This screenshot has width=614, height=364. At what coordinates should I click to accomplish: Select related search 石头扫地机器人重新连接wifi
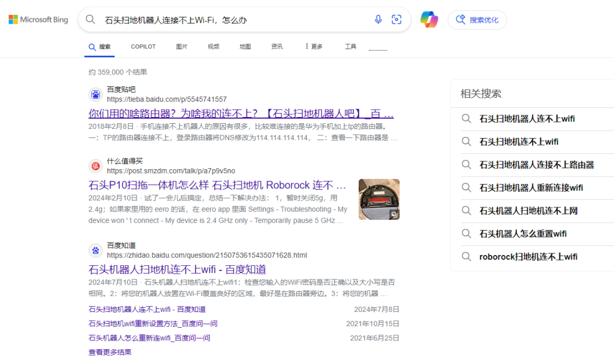[532, 187]
